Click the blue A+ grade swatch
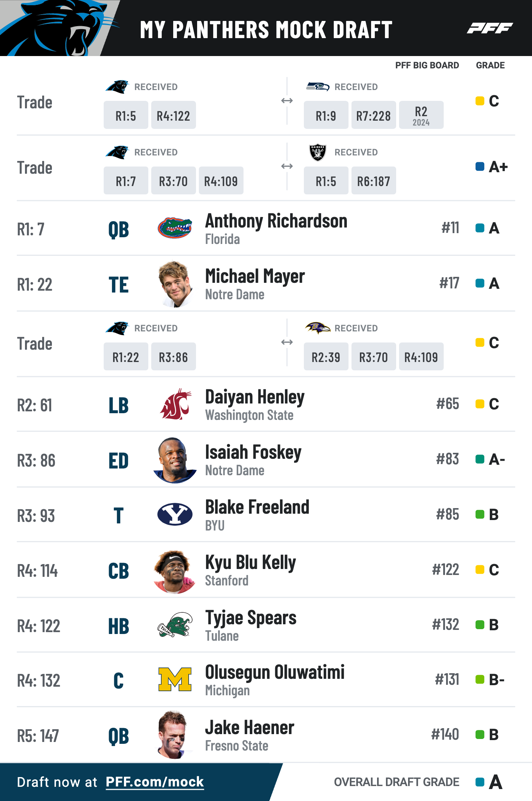 [480, 166]
